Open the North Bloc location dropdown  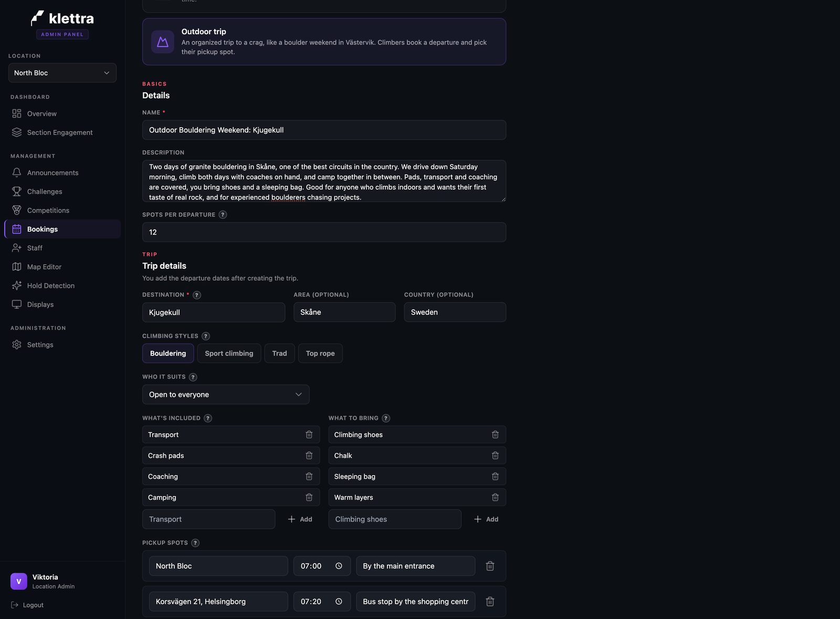click(62, 73)
